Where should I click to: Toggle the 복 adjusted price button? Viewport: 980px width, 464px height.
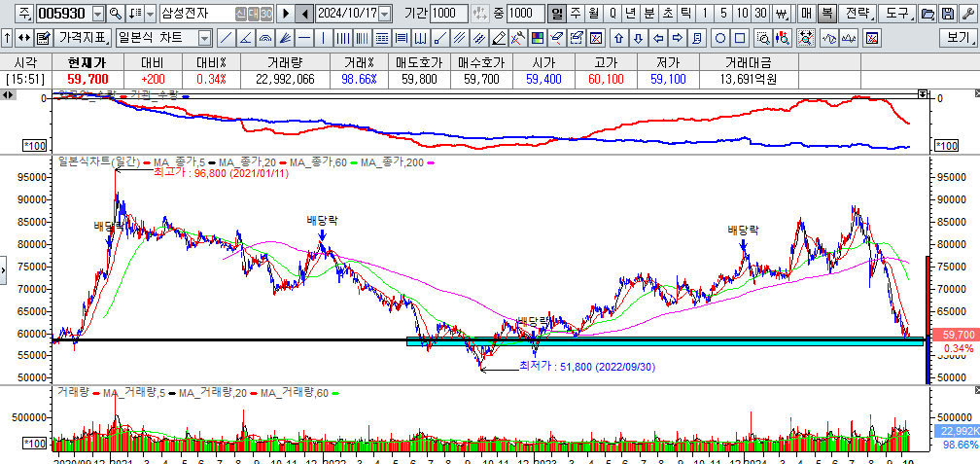[x=826, y=14]
